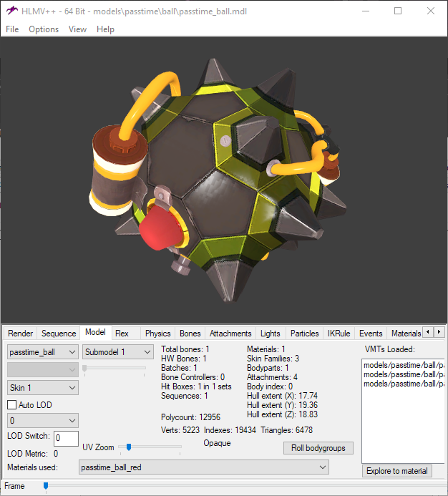
Task: Open the IKRule tab
Action: coord(339,334)
